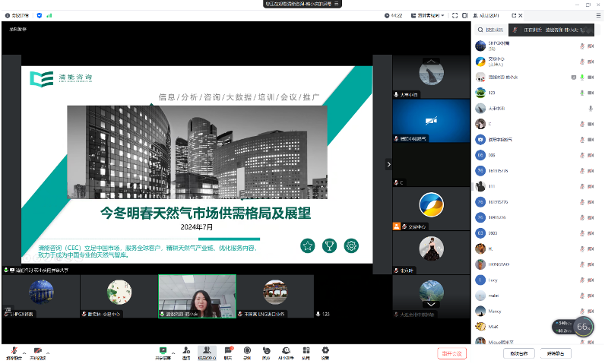Image resolution: width=605 pixels, height=364 pixels.
Task: Click the red leave meeting button
Action: 451,353
